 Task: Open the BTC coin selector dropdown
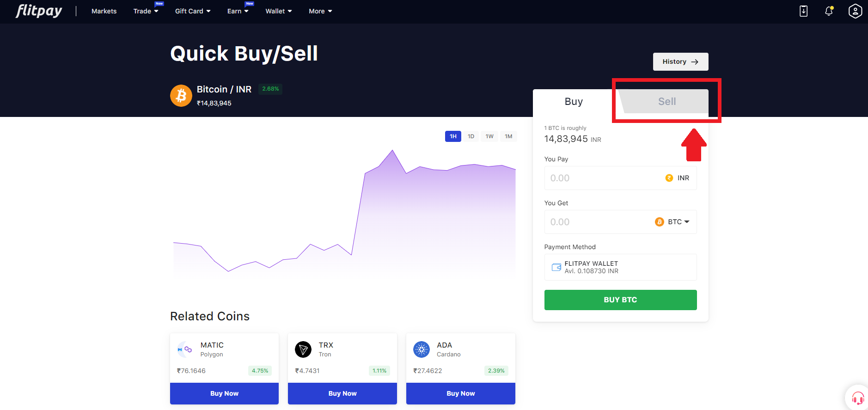click(679, 222)
